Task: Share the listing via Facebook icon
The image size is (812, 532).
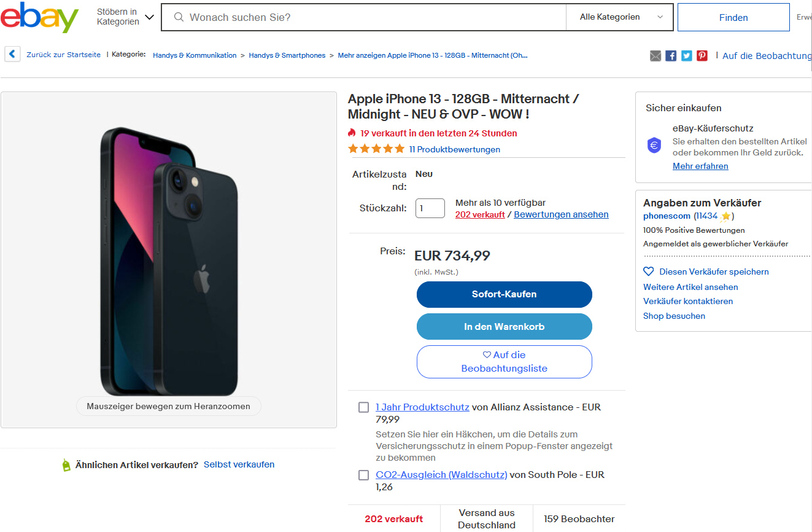Action: pos(671,55)
